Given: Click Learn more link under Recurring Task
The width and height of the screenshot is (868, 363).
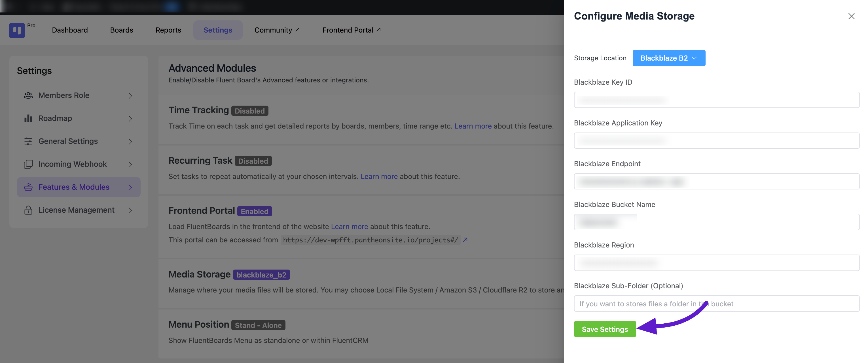Looking at the screenshot, I should (x=379, y=177).
